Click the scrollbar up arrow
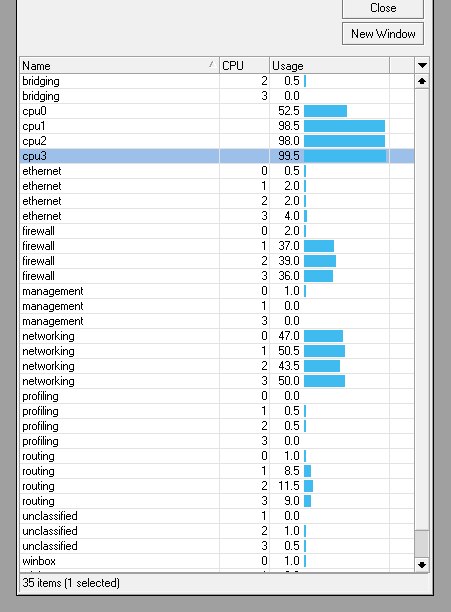451x612 pixels. coord(422,81)
